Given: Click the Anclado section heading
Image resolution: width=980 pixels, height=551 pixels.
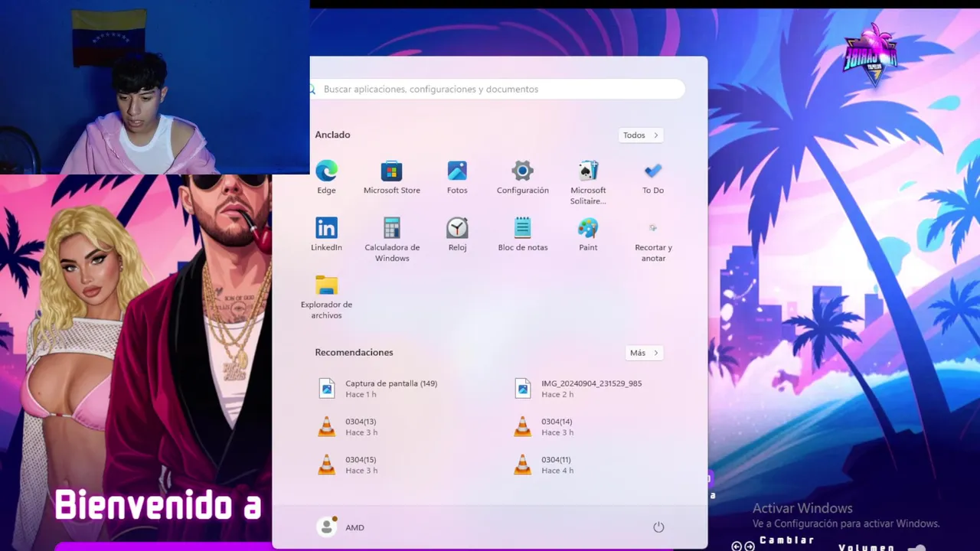Looking at the screenshot, I should click(332, 135).
